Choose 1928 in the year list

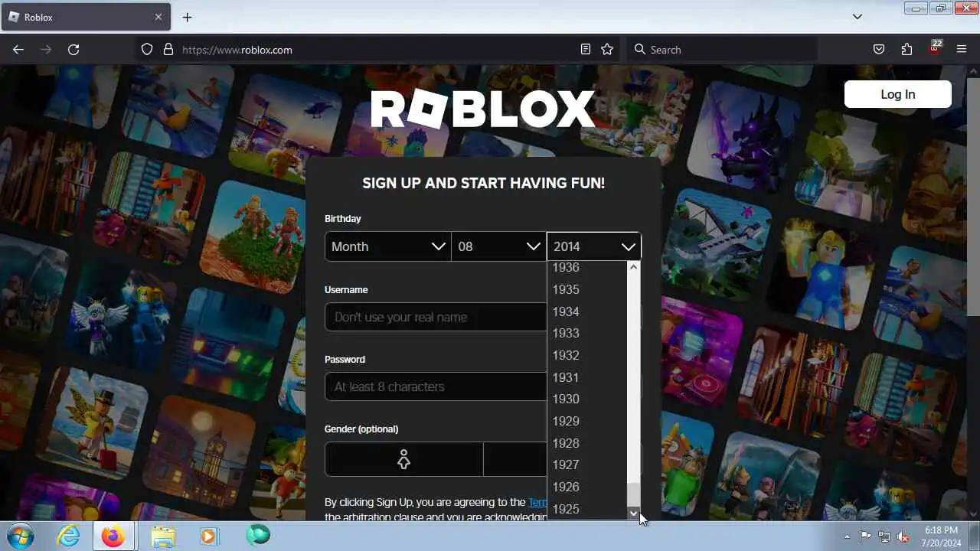point(587,443)
